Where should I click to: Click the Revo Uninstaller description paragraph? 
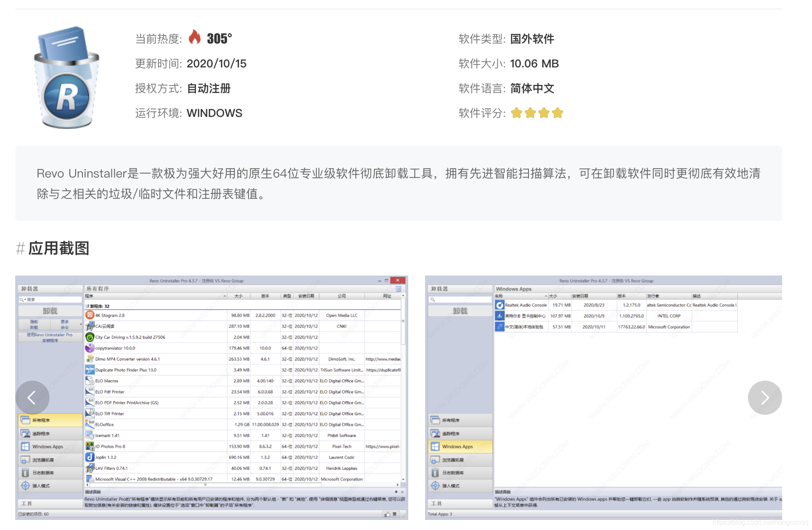[x=398, y=183]
